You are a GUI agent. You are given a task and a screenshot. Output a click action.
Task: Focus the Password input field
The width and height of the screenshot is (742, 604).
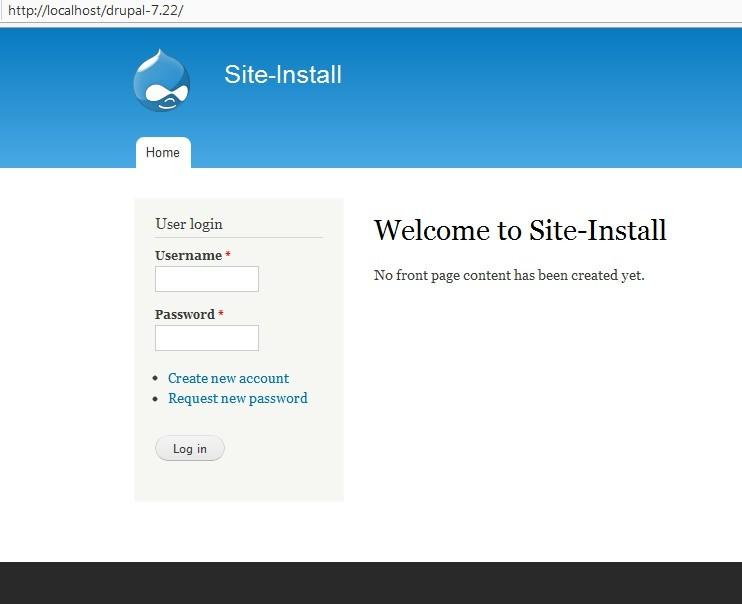pyautogui.click(x=207, y=338)
